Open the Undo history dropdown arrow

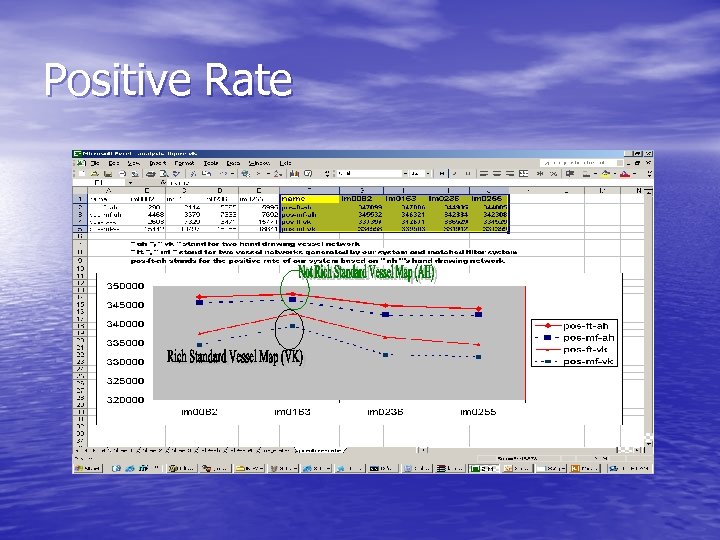[232, 174]
